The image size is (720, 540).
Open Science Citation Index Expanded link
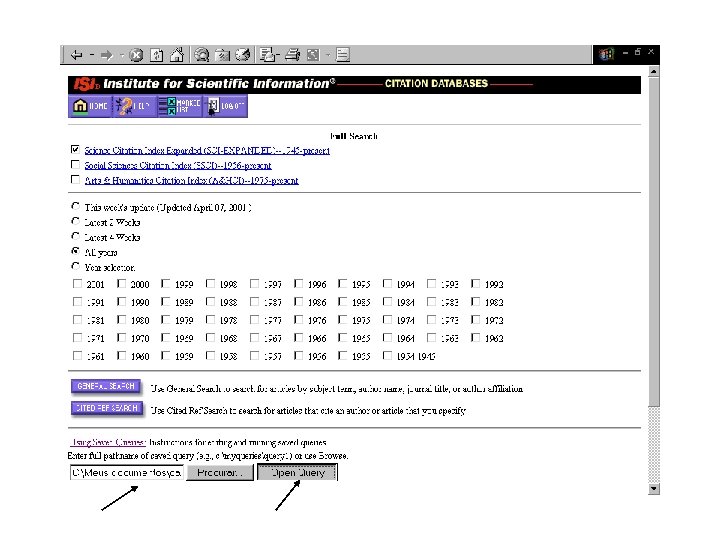207,151
